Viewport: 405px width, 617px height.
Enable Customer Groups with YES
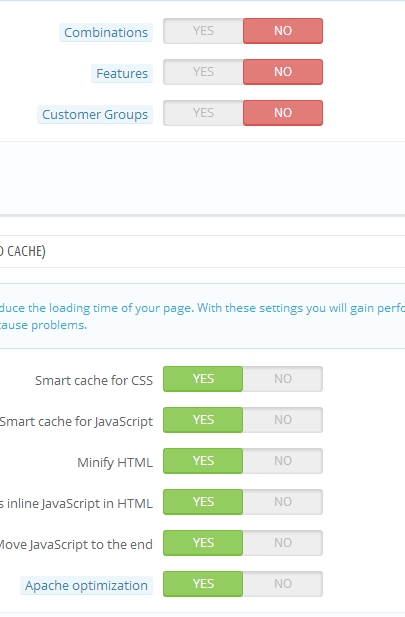click(203, 113)
